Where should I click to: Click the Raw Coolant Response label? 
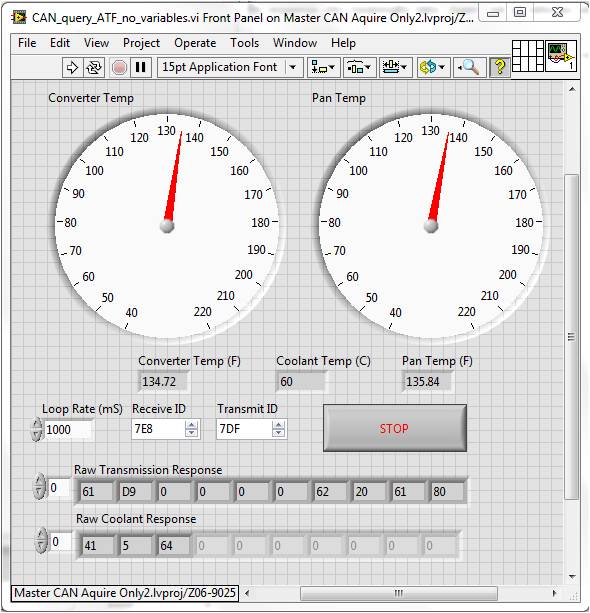point(136,519)
